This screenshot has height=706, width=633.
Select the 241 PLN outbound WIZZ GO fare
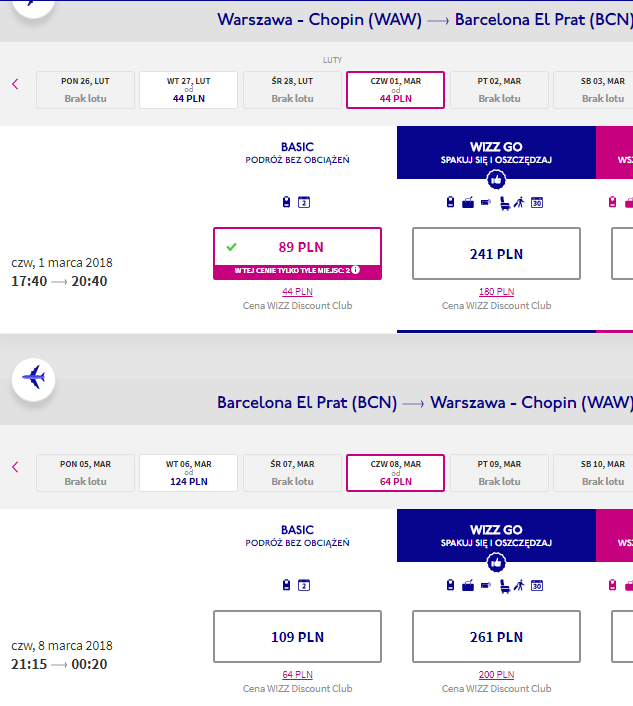click(496, 253)
